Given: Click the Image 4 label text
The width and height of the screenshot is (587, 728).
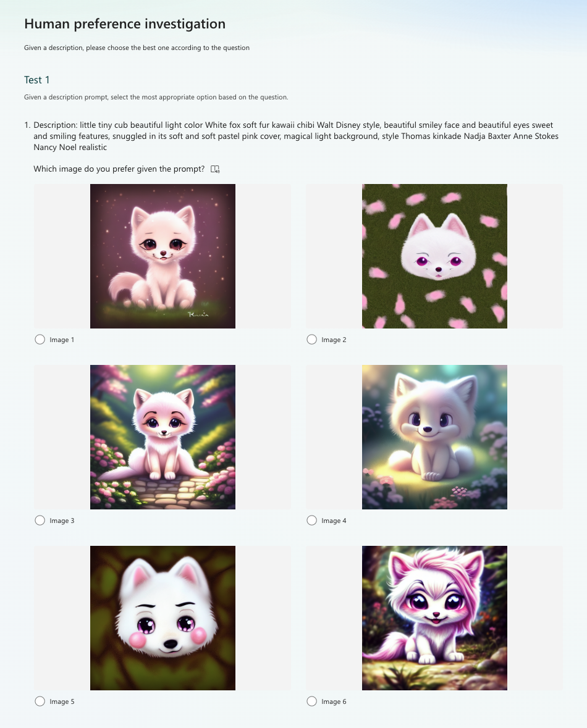Looking at the screenshot, I should (334, 521).
